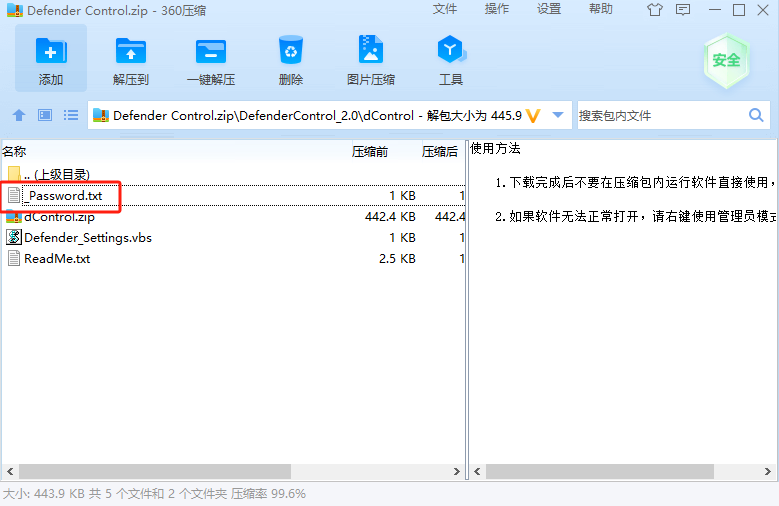779x506 pixels.
Task: Open the 文件 (File) menu
Action: coord(445,9)
